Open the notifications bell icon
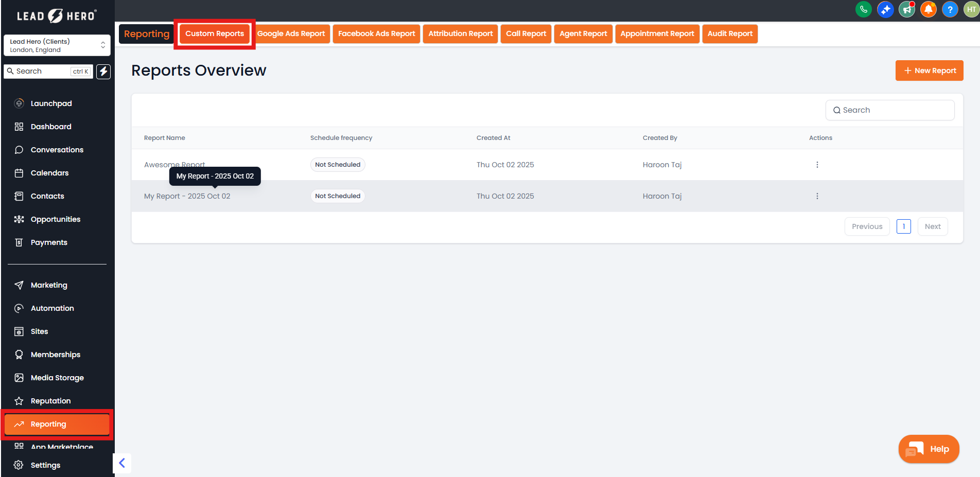The image size is (980, 477). click(x=928, y=9)
